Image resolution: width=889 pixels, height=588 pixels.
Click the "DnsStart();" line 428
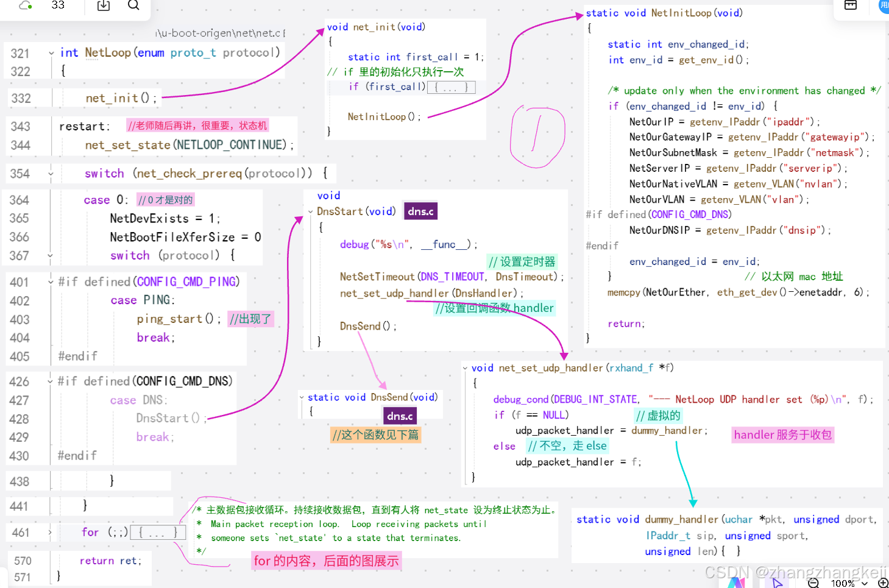[x=172, y=418]
